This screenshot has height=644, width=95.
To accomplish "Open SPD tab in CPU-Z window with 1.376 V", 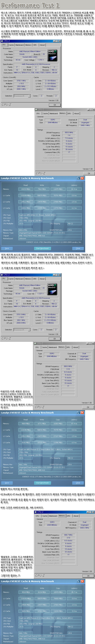I will [x=35, y=45].
